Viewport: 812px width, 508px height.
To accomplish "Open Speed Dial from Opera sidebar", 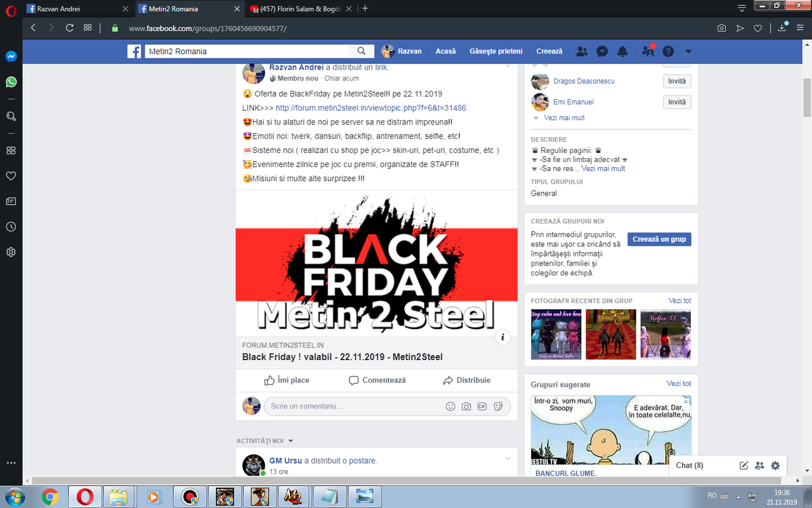I will click(x=11, y=150).
